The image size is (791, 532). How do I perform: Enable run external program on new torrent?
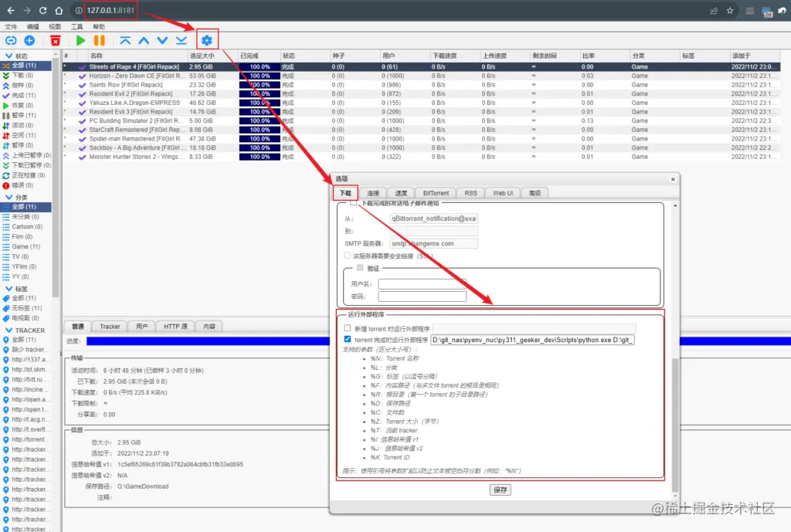347,327
